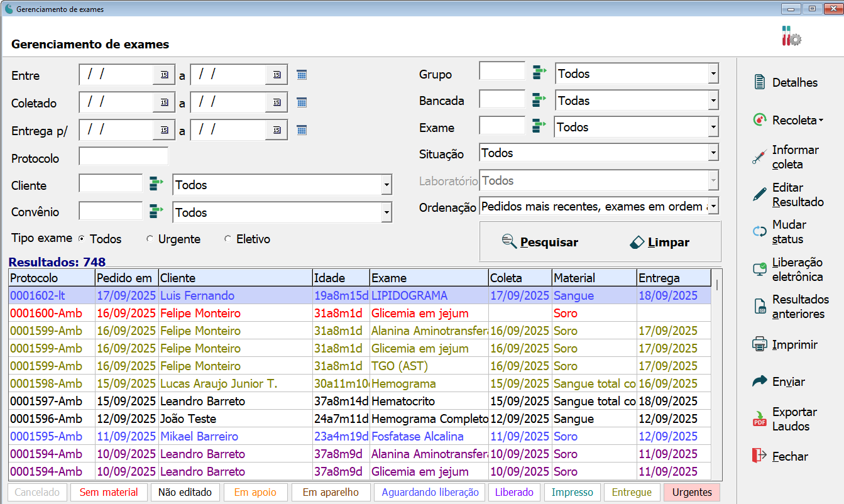The height and width of the screenshot is (504, 844).
Task: Open calendar picker for first Coletado date
Action: point(164,102)
